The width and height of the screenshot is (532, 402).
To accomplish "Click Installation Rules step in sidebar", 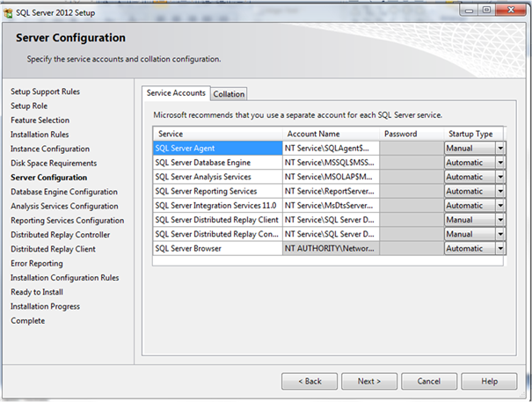I will 40,135.
